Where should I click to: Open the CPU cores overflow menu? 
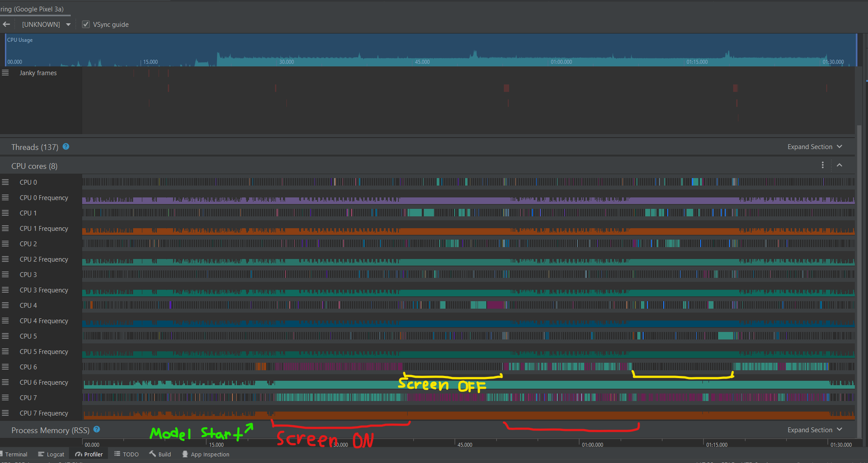coord(823,165)
